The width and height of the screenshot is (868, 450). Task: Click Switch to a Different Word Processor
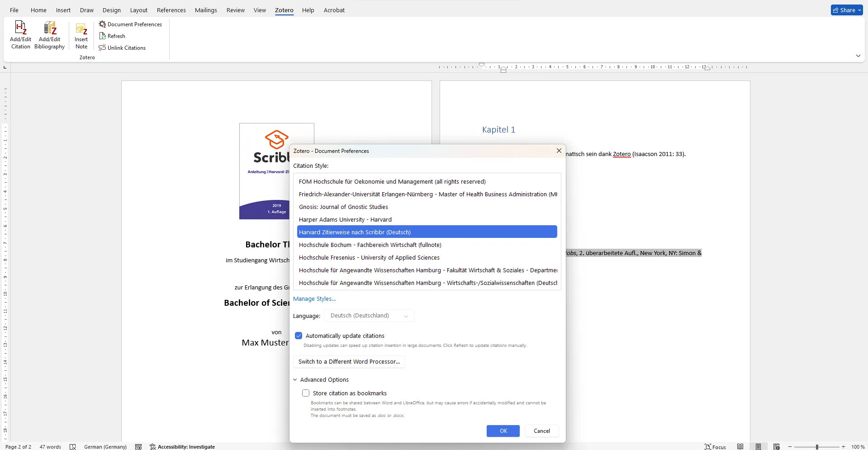349,362
